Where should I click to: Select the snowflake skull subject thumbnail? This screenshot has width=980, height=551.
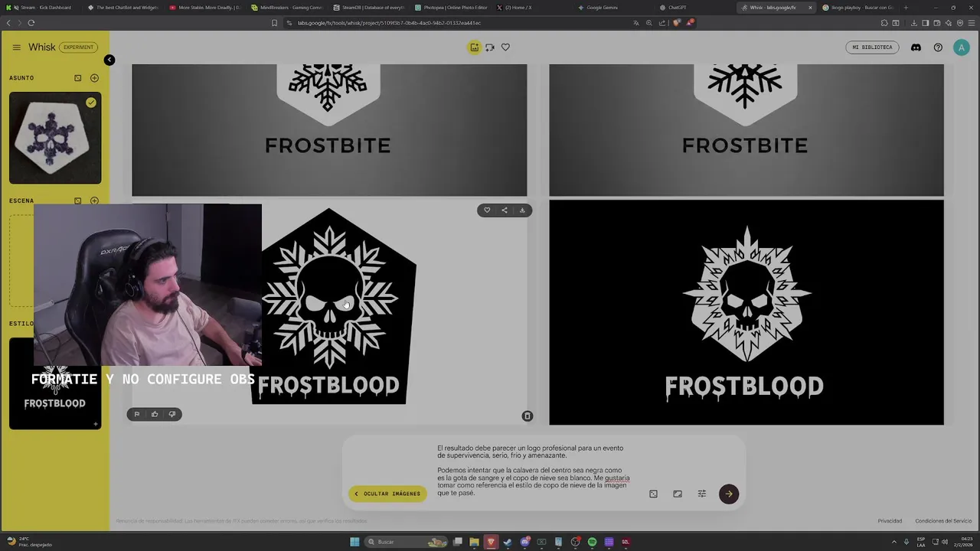[55, 139]
